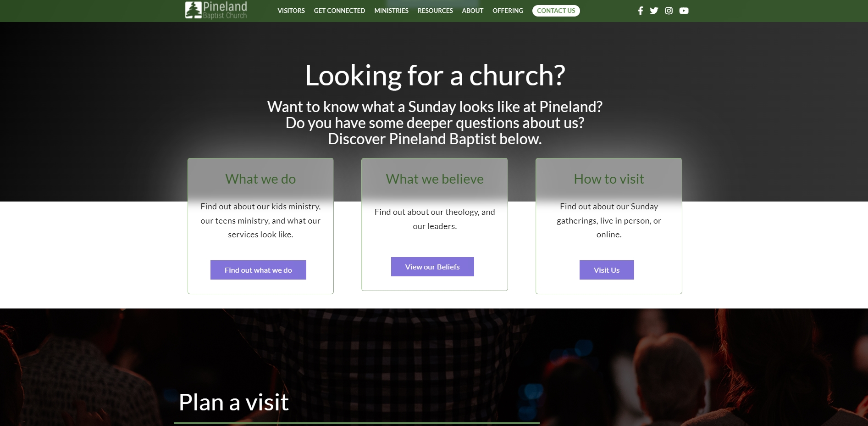Open the Instagram social icon
The width and height of the screenshot is (868, 426).
click(669, 11)
